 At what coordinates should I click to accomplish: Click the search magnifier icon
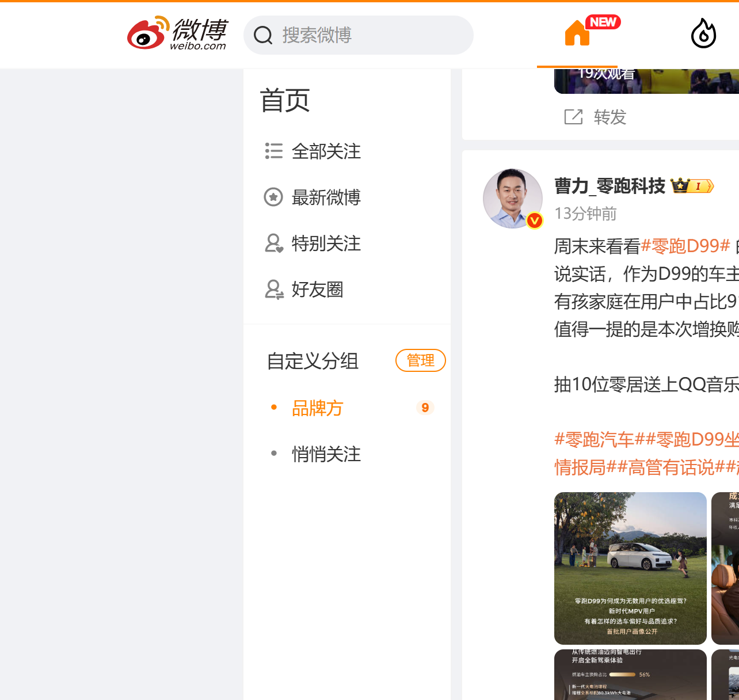click(263, 35)
